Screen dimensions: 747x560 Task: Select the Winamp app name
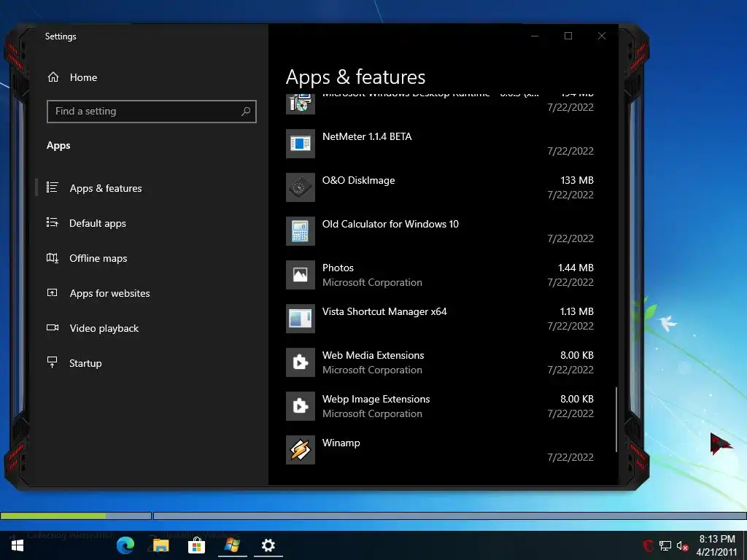pyautogui.click(x=341, y=443)
